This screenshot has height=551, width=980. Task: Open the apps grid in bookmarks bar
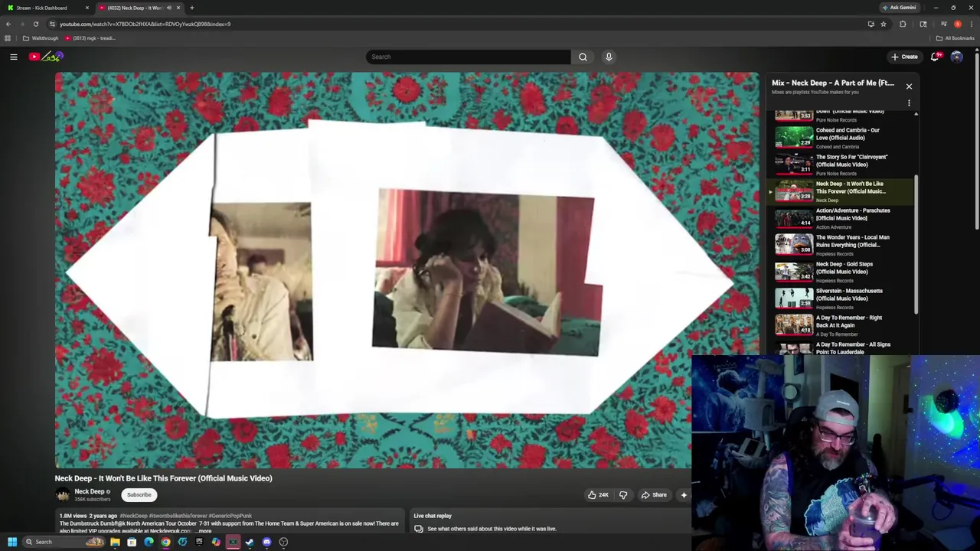8,38
